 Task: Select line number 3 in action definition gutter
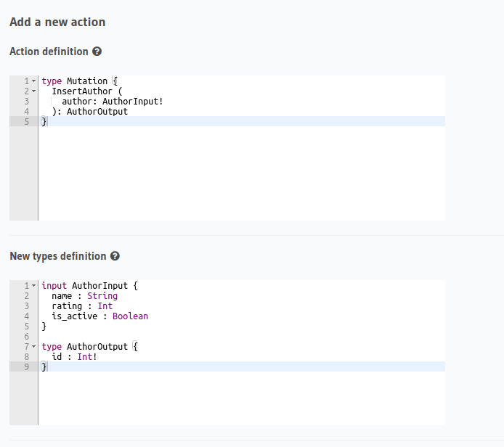click(x=26, y=102)
